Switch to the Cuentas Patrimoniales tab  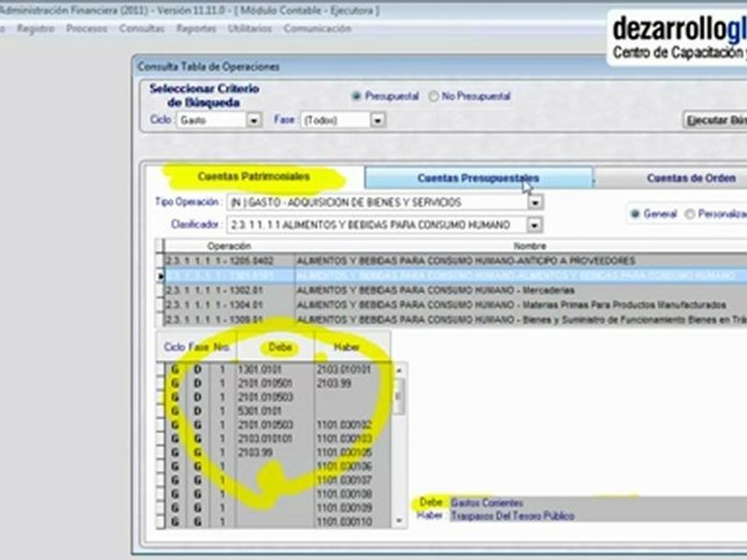(254, 177)
